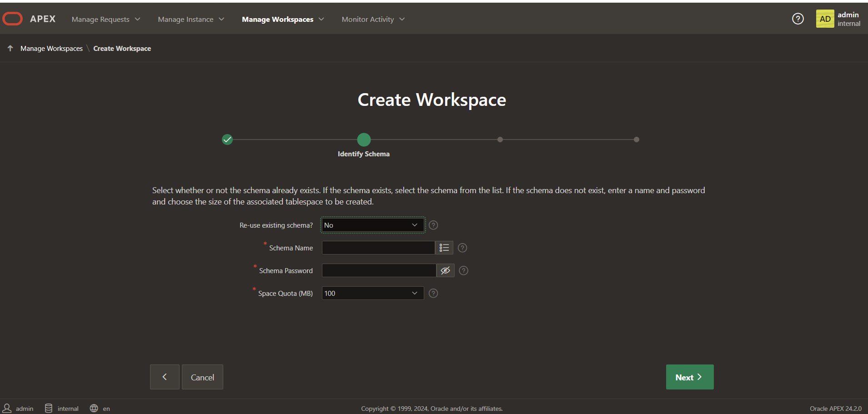The height and width of the screenshot is (414, 868).
Task: Click the en language text in footer
Action: pyautogui.click(x=106, y=409)
